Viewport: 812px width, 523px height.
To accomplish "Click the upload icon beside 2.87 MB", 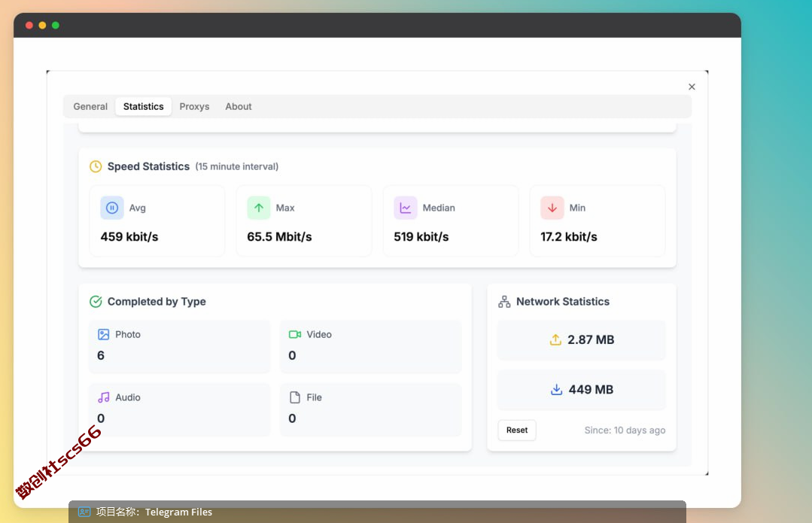I will (x=555, y=339).
